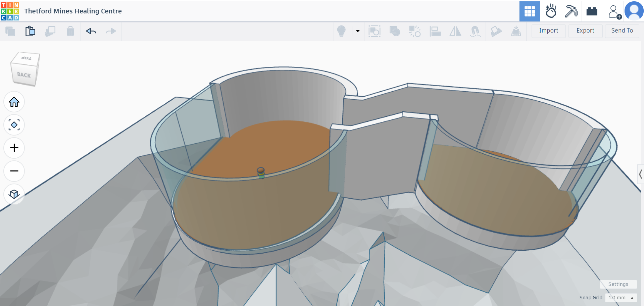
Task: Open the Sim Lab hand icon
Action: click(551, 11)
